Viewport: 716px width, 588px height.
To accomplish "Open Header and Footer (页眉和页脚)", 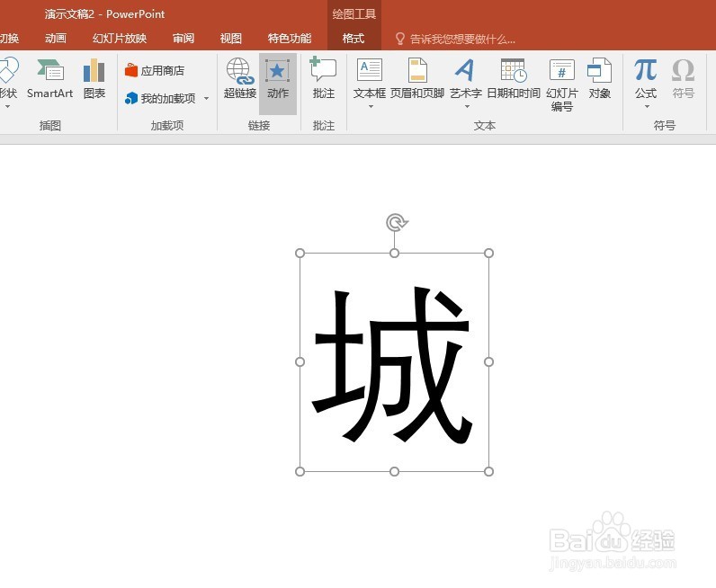I will point(416,78).
